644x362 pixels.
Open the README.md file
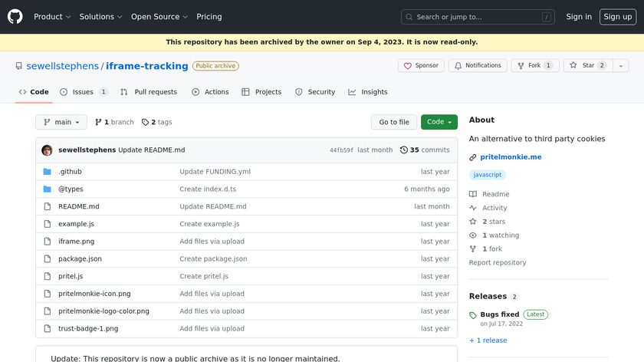(x=79, y=206)
